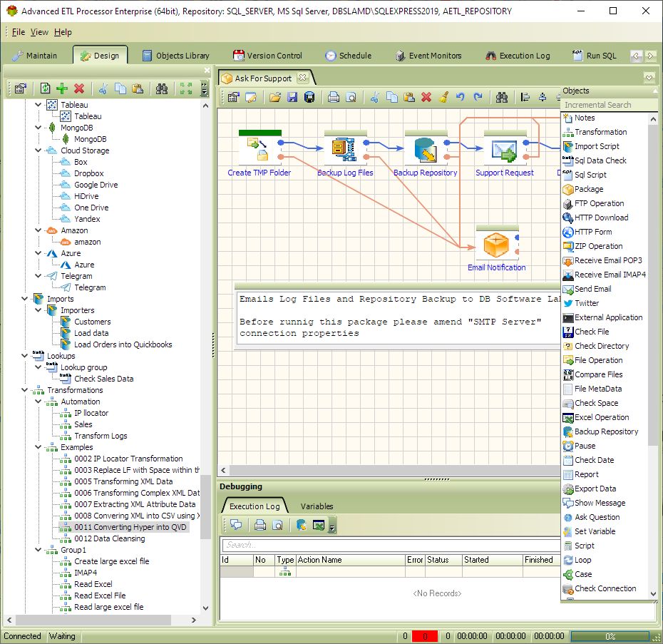Click left arrow of canvas horizontal scrollbar
Screen dimensions: 663x644
(223, 470)
